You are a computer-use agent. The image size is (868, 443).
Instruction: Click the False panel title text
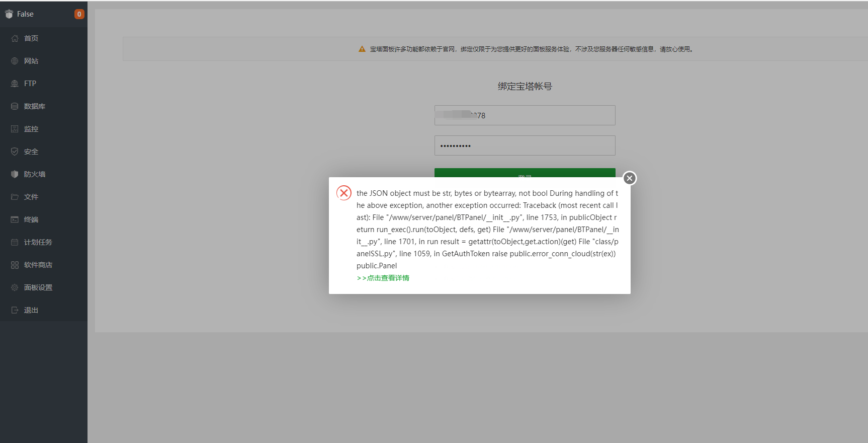[25, 14]
